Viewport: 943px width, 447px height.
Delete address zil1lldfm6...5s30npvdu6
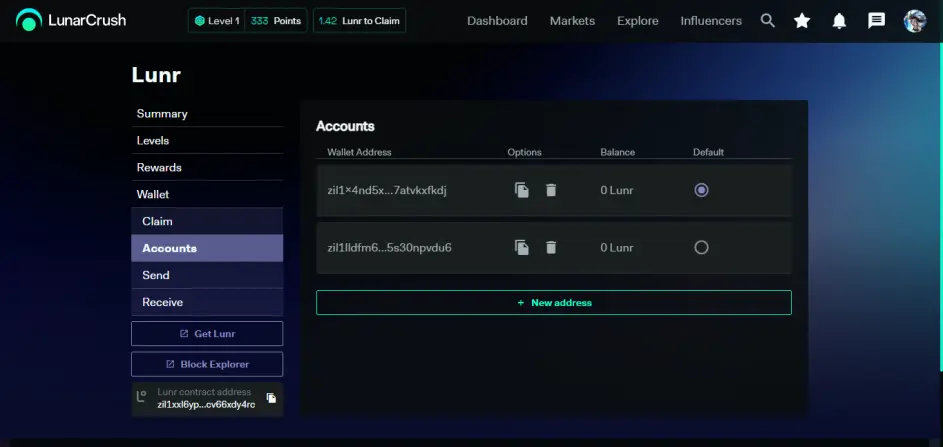click(551, 247)
